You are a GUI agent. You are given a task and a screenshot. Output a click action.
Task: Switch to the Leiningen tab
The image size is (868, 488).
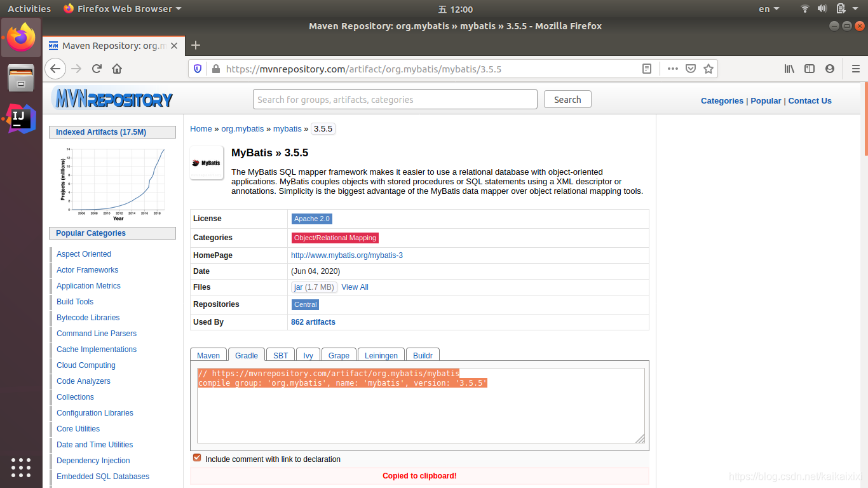pos(381,355)
